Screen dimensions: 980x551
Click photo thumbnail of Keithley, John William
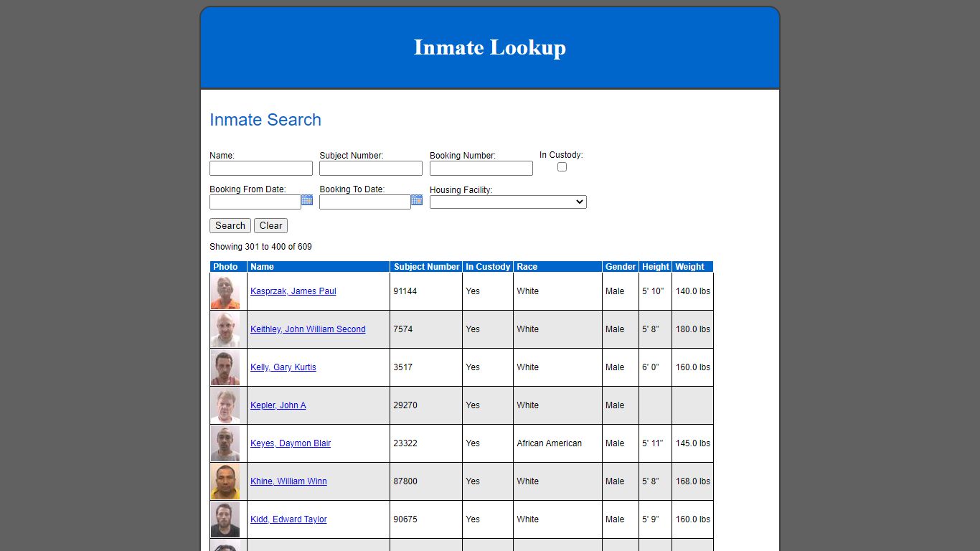click(225, 329)
